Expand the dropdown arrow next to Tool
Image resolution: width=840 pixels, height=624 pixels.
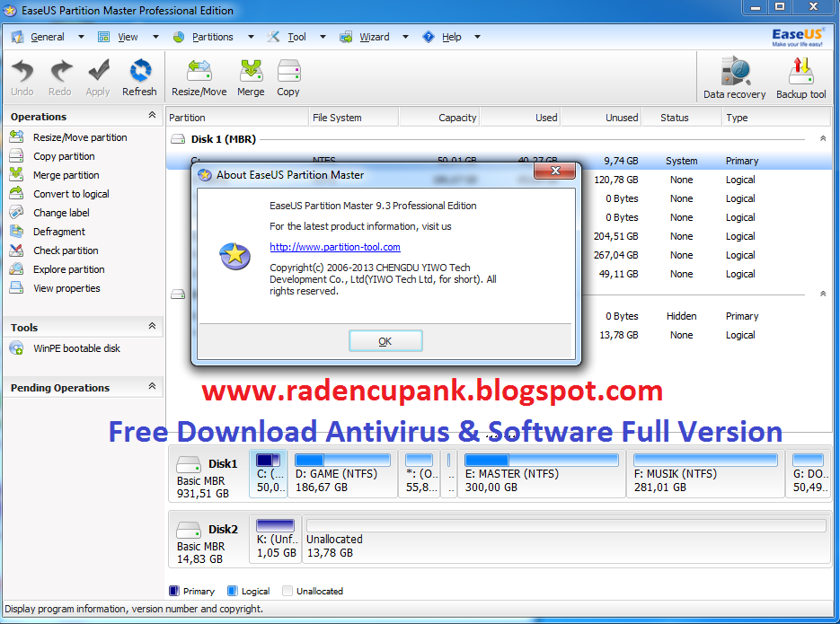323,37
